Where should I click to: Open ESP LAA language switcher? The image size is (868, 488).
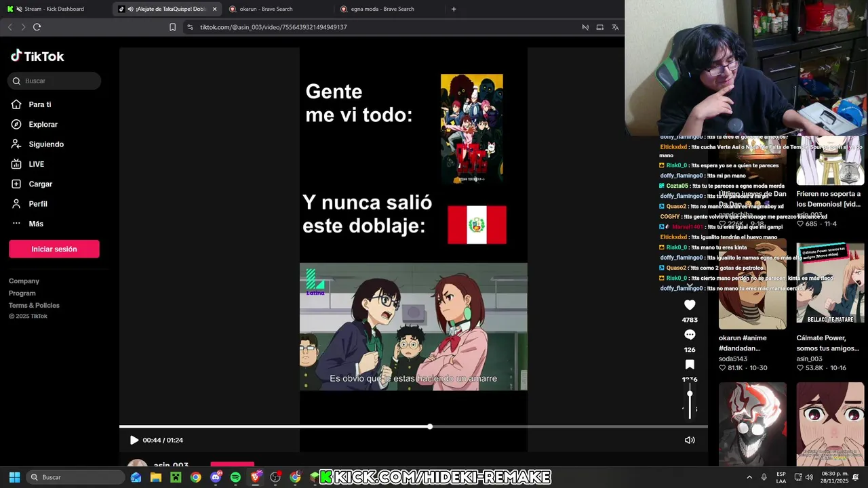(781, 477)
